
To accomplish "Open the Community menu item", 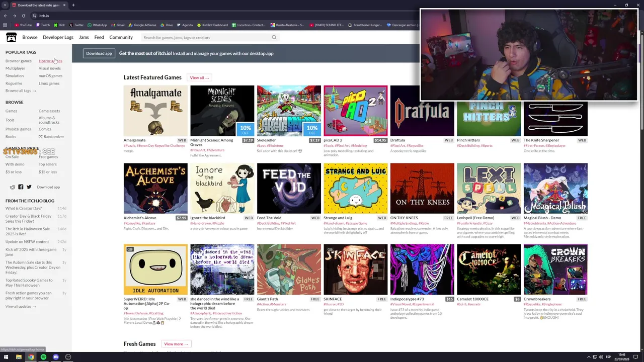I will 121,37.
